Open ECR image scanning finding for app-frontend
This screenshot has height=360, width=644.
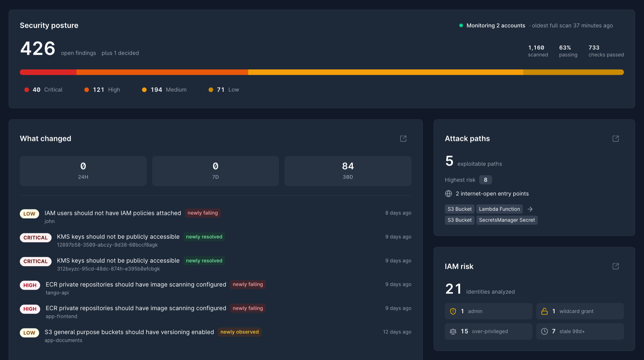215,312
